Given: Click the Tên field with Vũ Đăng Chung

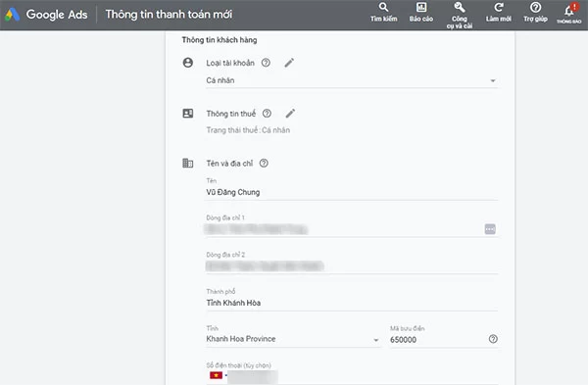Looking at the screenshot, I should (352, 192).
